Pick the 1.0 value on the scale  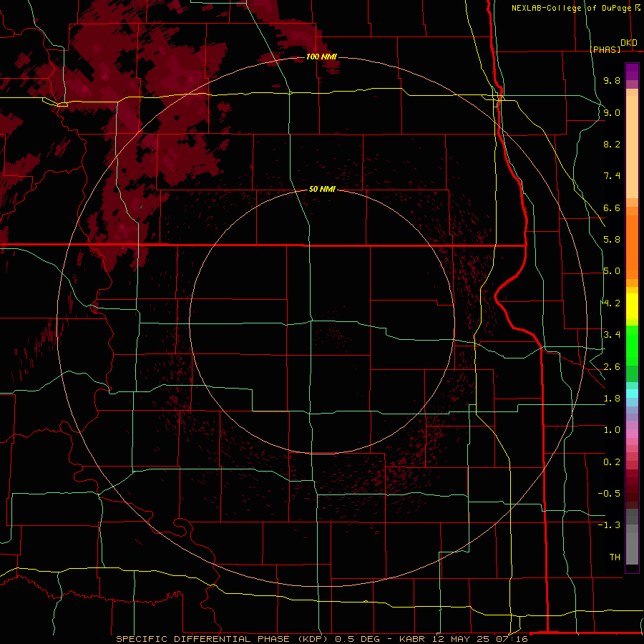click(x=612, y=430)
